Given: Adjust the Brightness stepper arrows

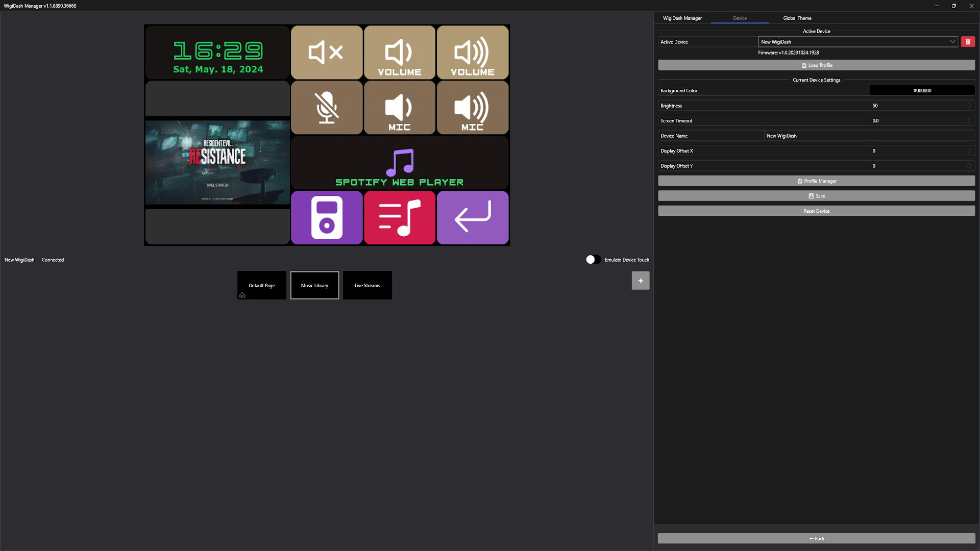Looking at the screenshot, I should (x=969, y=106).
